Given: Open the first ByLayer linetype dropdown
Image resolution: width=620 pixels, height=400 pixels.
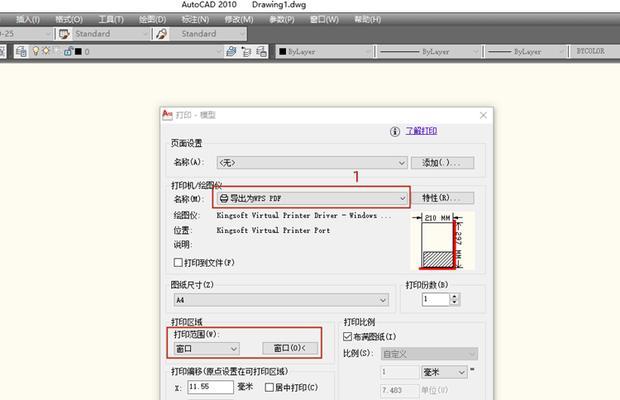Looking at the screenshot, I should pyautogui.click(x=429, y=51).
